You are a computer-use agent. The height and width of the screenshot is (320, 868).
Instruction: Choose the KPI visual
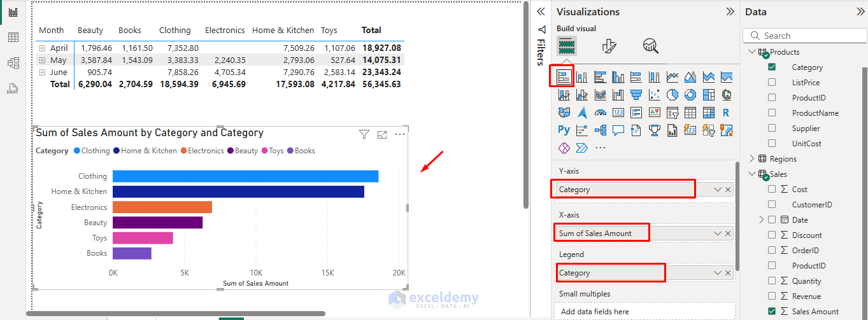[x=654, y=113]
